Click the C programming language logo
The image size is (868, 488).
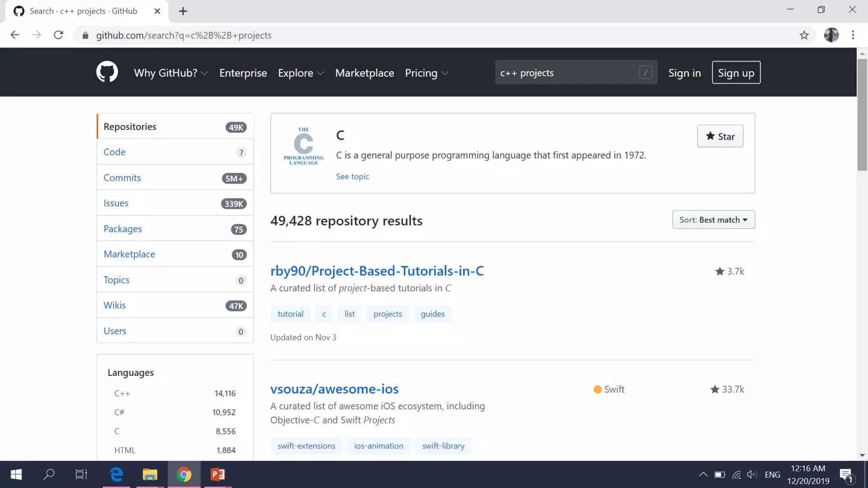(x=303, y=146)
